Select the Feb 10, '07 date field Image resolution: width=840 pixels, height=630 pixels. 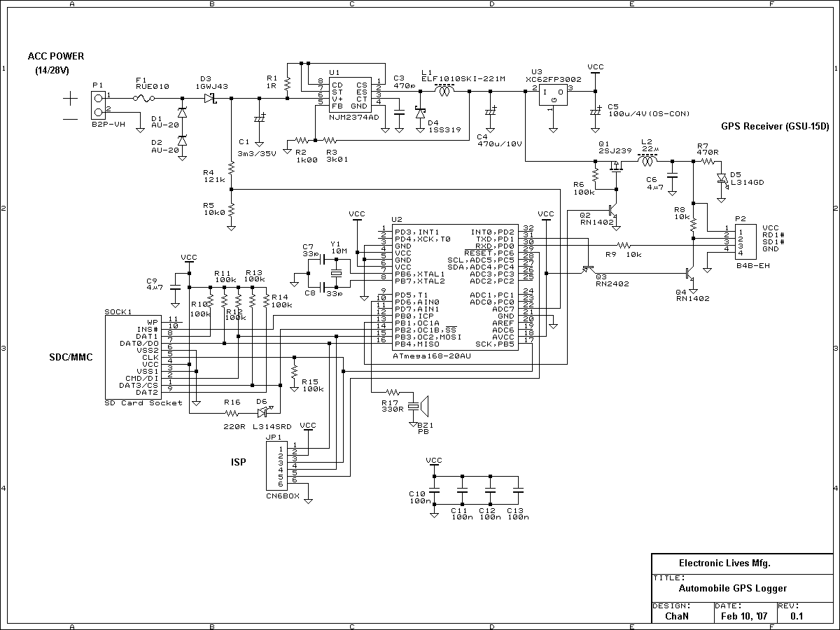(744, 616)
